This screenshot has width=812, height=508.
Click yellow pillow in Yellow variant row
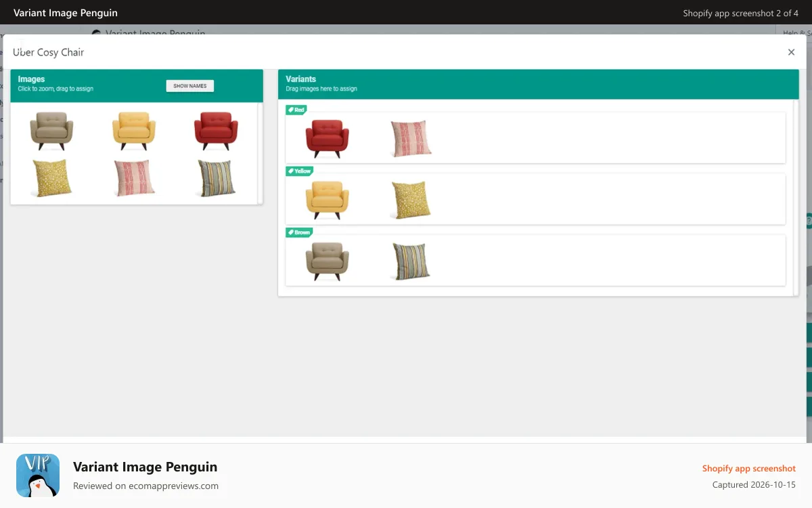pos(411,200)
